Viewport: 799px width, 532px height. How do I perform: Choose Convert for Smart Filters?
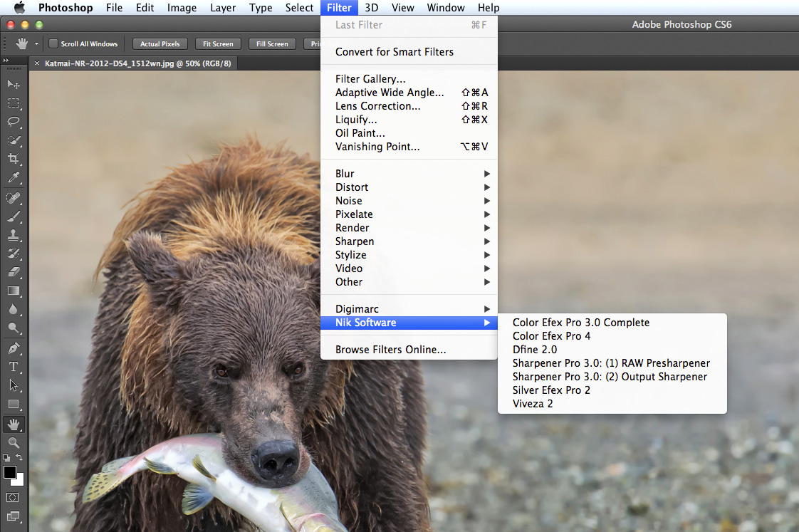pos(409,52)
